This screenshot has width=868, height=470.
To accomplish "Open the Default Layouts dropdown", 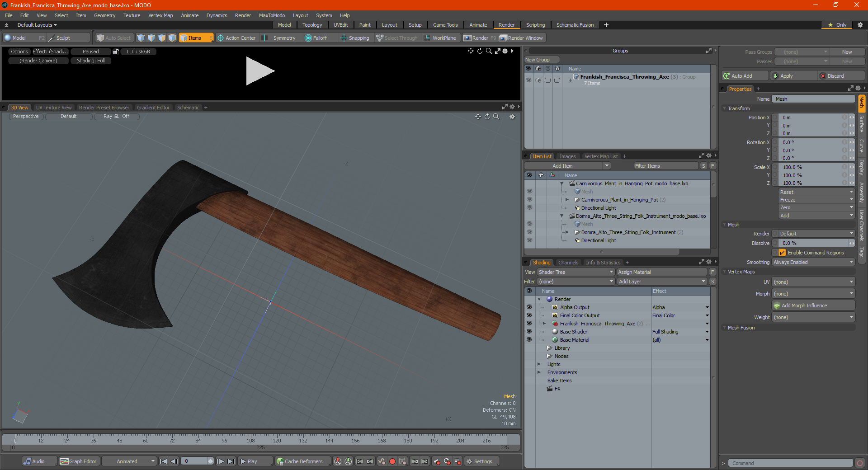I will point(37,25).
